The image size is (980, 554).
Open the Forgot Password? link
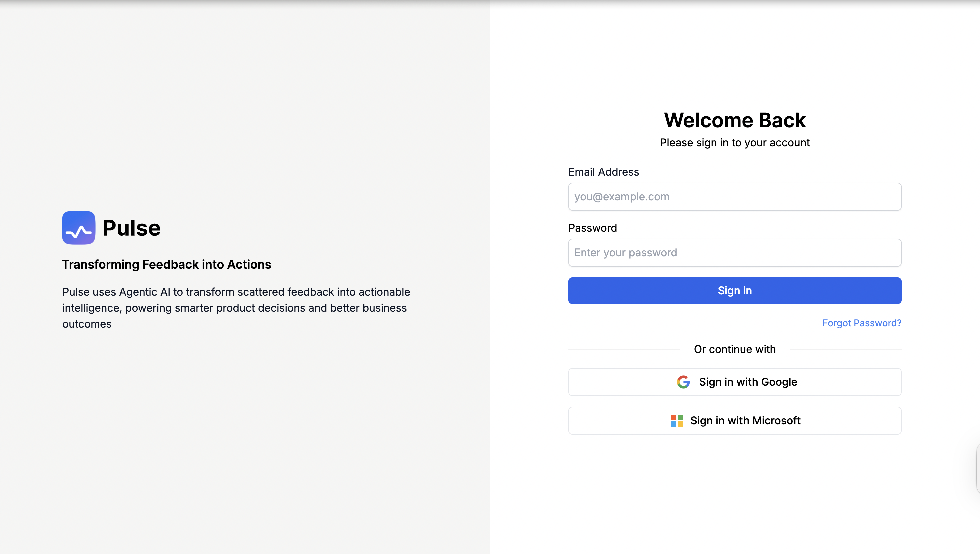pyautogui.click(x=862, y=323)
